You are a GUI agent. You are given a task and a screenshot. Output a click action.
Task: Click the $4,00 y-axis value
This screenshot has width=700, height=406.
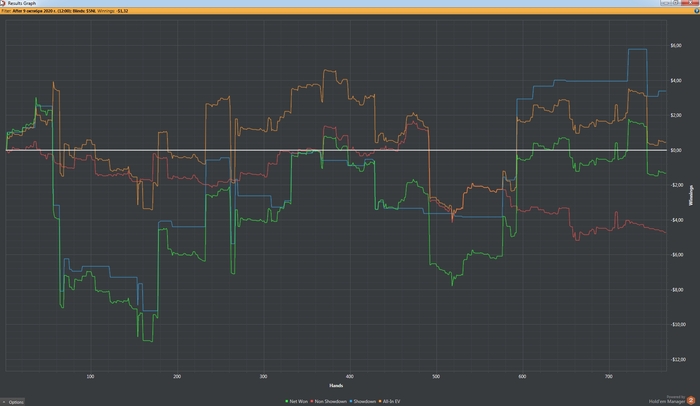676,80
